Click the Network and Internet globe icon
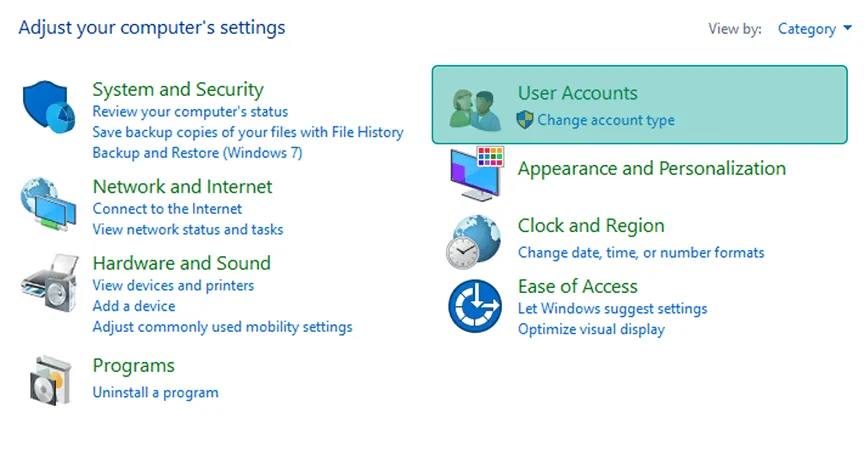 [49, 204]
